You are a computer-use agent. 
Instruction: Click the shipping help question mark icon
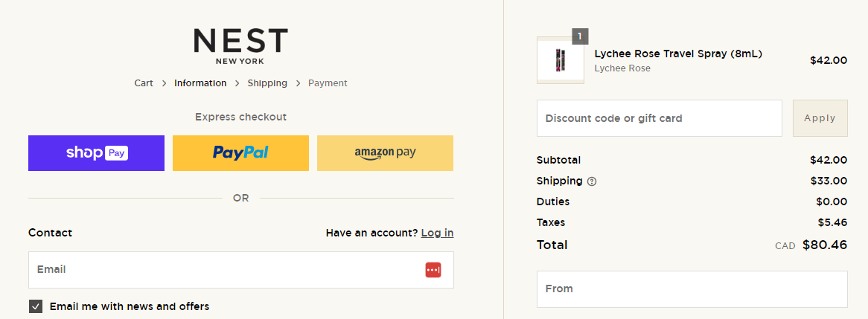[x=592, y=181]
